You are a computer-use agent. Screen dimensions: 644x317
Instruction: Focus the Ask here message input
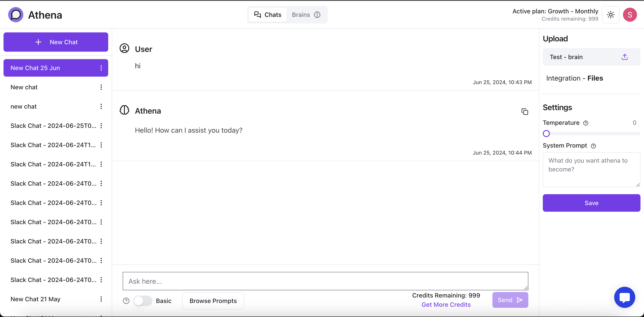pyautogui.click(x=325, y=281)
